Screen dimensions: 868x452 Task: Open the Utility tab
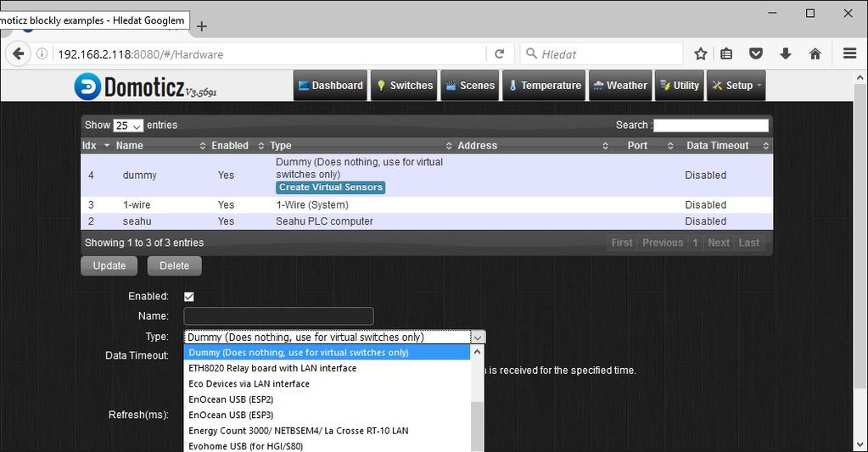[680, 85]
